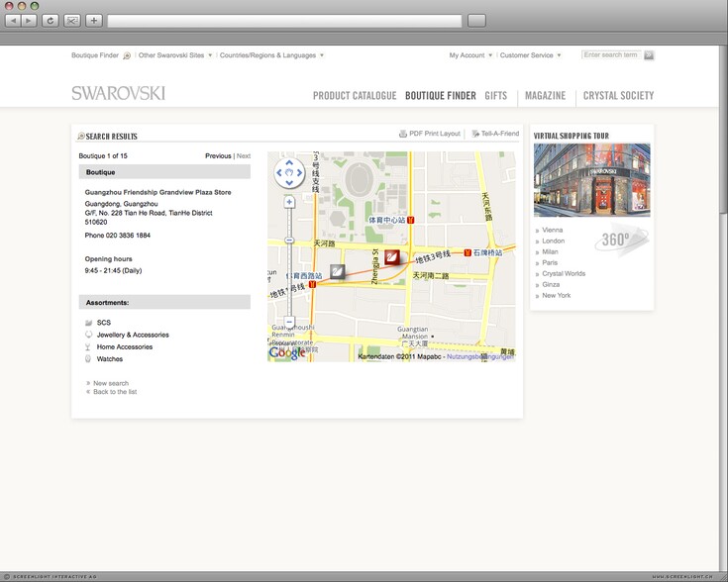Open the London virtual tour
The width and height of the screenshot is (728, 582).
[554, 241]
